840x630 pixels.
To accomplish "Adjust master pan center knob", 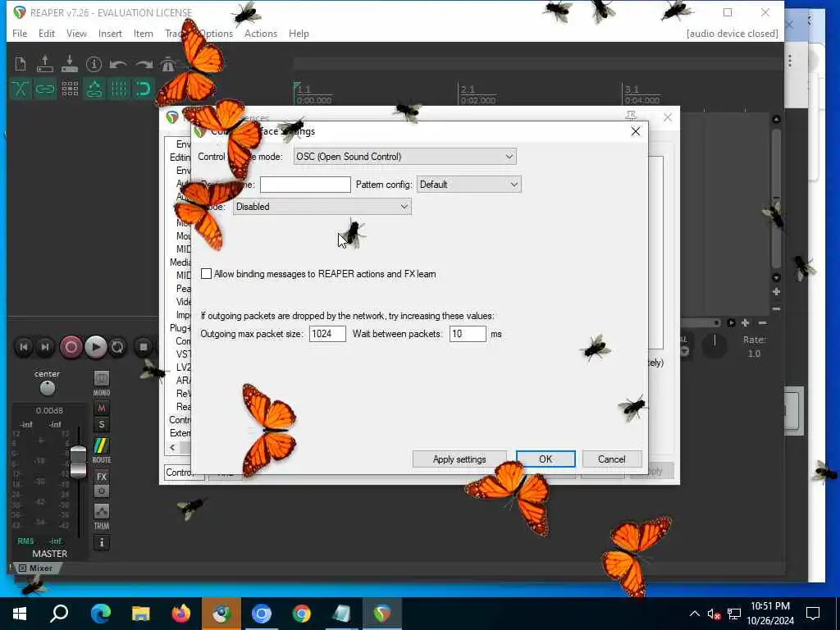I will tap(47, 388).
